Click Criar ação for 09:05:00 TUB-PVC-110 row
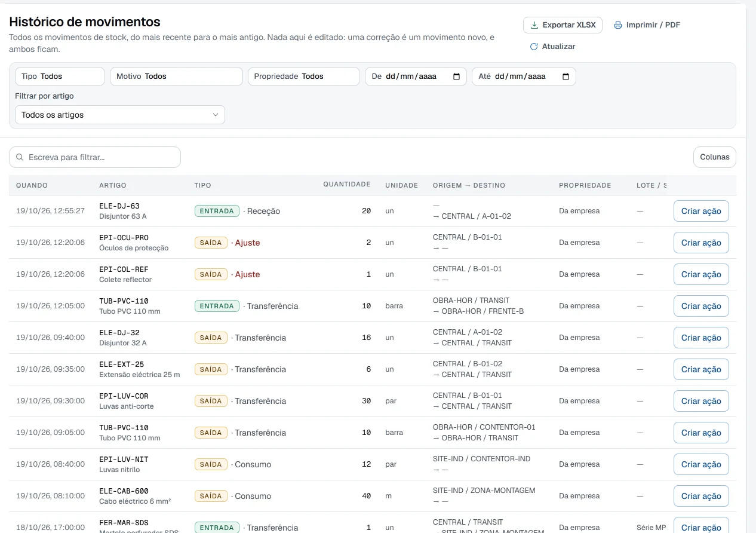This screenshot has width=756, height=533. [701, 433]
